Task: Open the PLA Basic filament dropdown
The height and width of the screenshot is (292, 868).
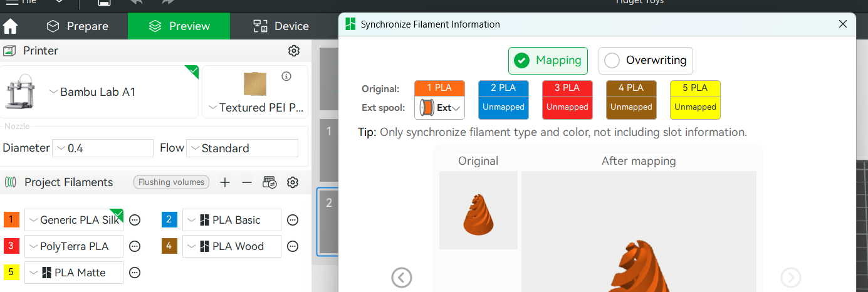Action: coord(232,220)
